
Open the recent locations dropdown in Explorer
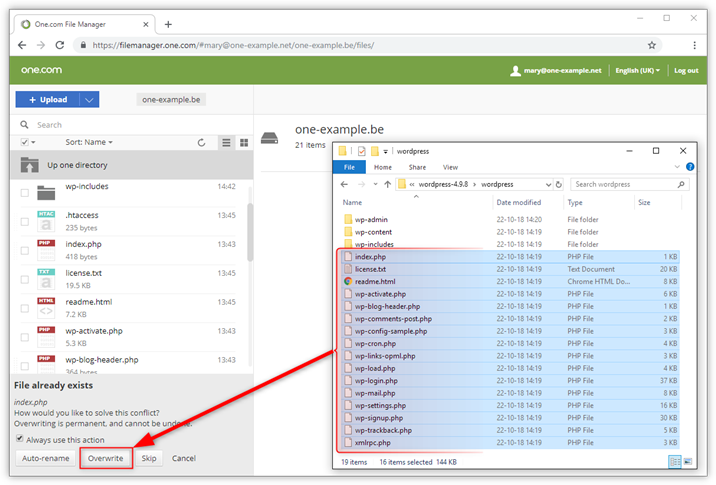[x=375, y=185]
